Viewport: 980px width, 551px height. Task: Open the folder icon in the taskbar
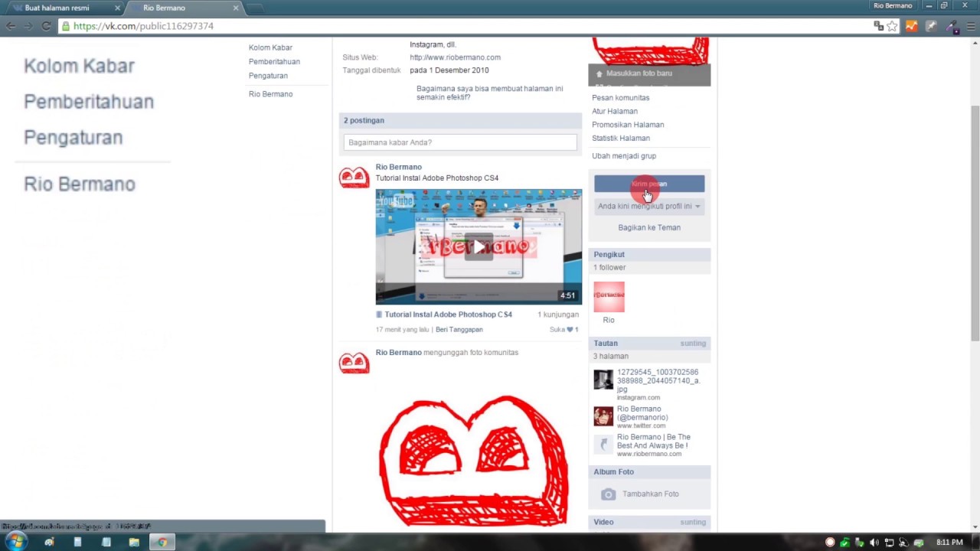[x=134, y=543]
